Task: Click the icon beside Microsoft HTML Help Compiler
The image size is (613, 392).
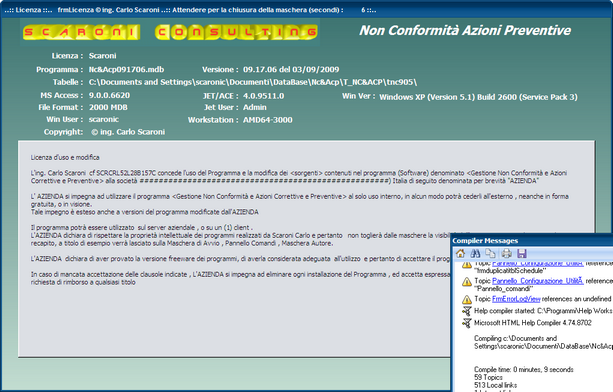Action: (466, 323)
